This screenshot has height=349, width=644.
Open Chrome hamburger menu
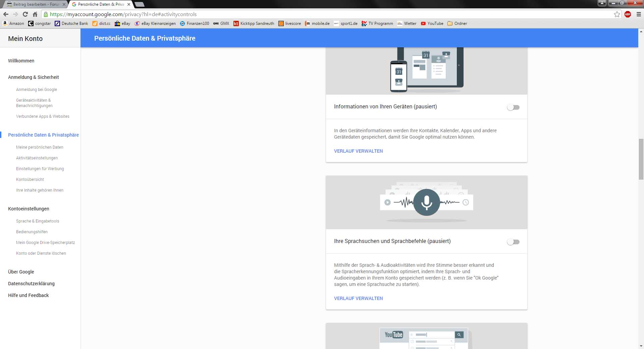(x=639, y=14)
